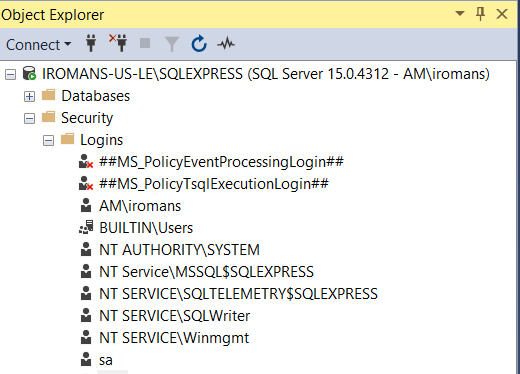
Task: Click the disabled ##MS_PolicyEventProcessingLogin## icon
Action: [86, 162]
